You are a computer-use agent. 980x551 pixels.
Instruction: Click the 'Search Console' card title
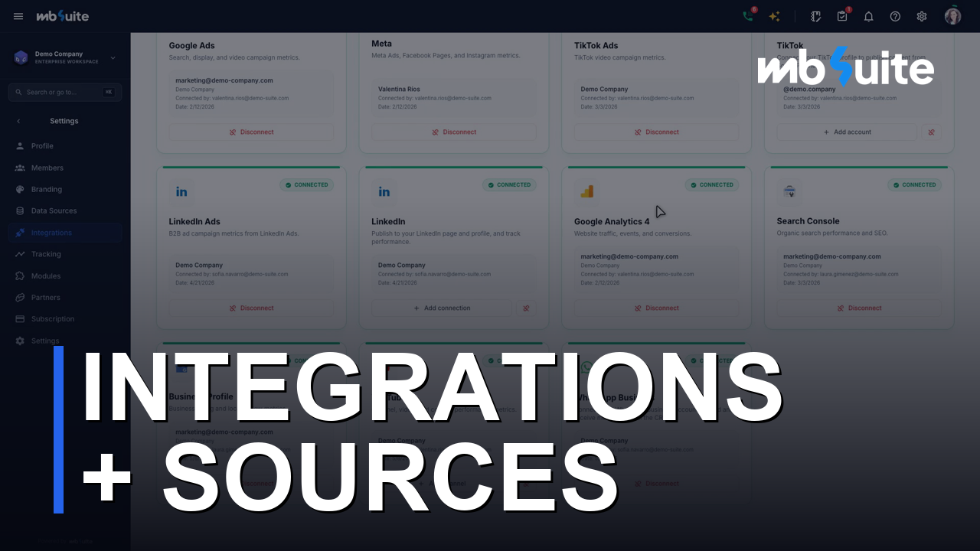click(x=808, y=221)
